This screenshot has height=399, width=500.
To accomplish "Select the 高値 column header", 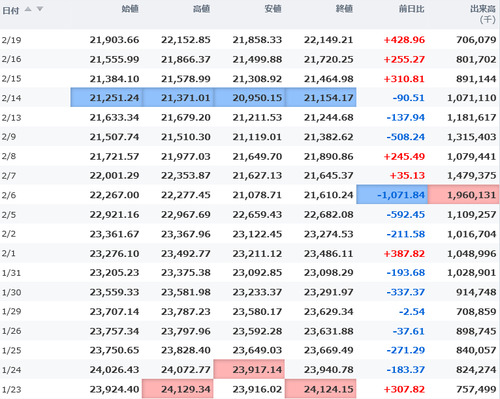I will pyautogui.click(x=201, y=9).
